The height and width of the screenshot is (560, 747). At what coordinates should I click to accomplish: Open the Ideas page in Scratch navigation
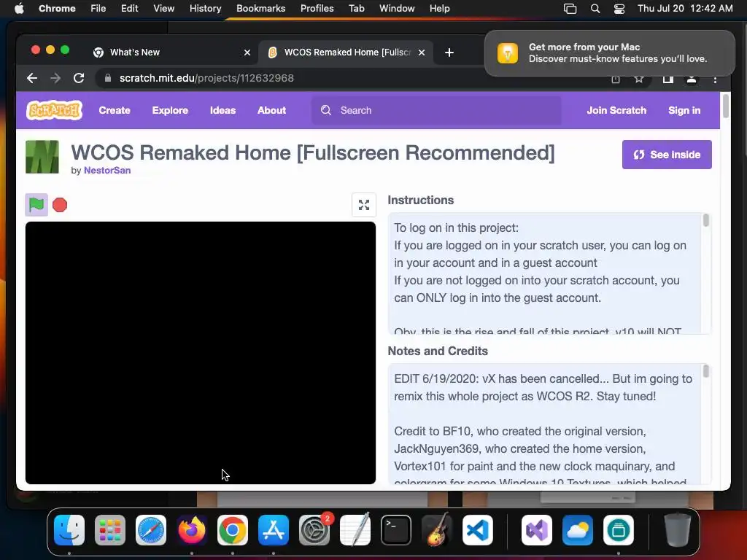click(222, 110)
